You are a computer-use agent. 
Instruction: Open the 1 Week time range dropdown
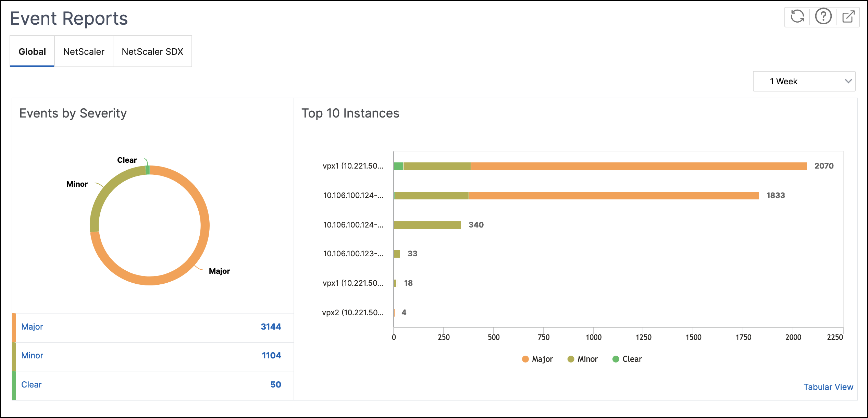[804, 81]
